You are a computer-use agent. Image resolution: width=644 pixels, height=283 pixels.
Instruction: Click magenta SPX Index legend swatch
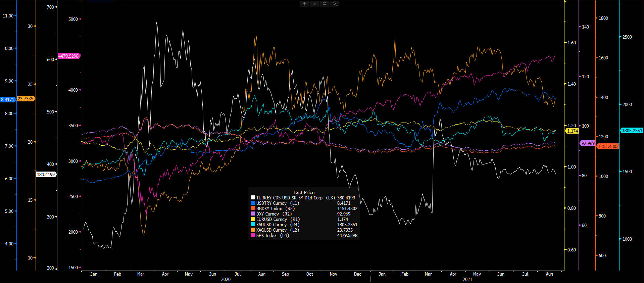click(x=253, y=235)
